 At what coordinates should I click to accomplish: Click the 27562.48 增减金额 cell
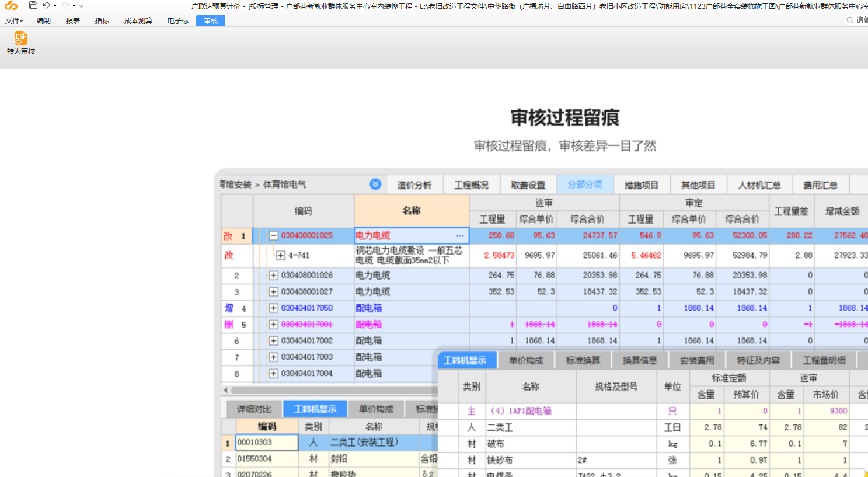click(842, 236)
